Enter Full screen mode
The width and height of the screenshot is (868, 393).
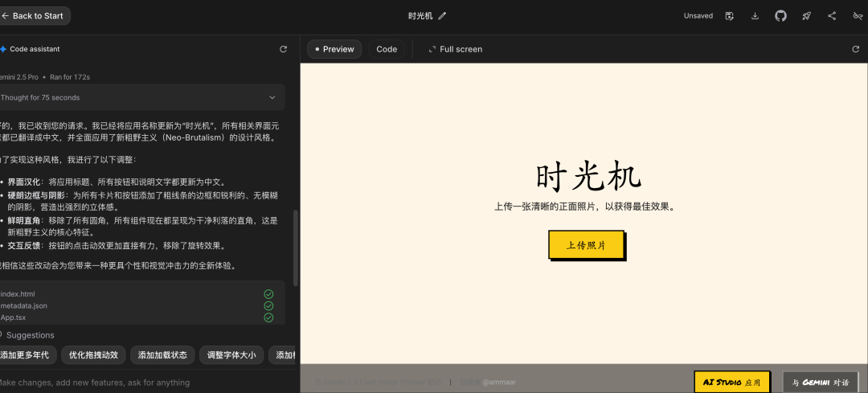(x=456, y=49)
